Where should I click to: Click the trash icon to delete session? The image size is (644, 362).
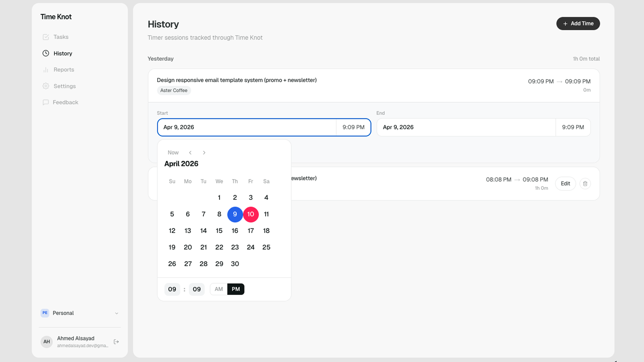585,184
